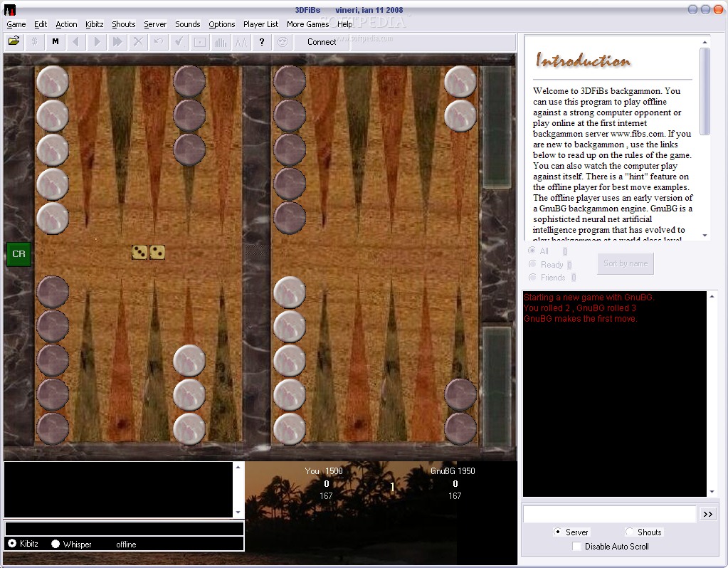Click the Introduction panel scroll up arrow
This screenshot has height=568, width=728.
pos(705,42)
